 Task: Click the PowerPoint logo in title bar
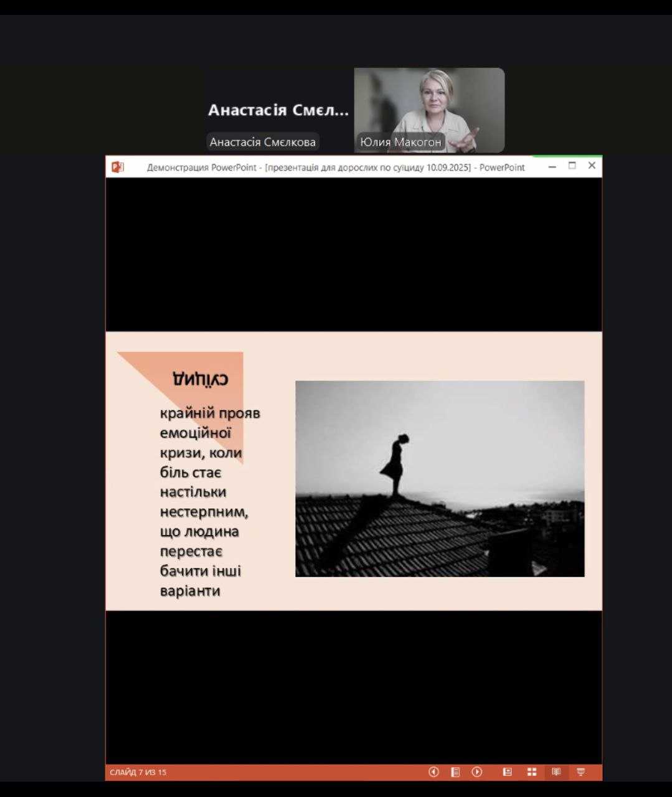[x=118, y=167]
